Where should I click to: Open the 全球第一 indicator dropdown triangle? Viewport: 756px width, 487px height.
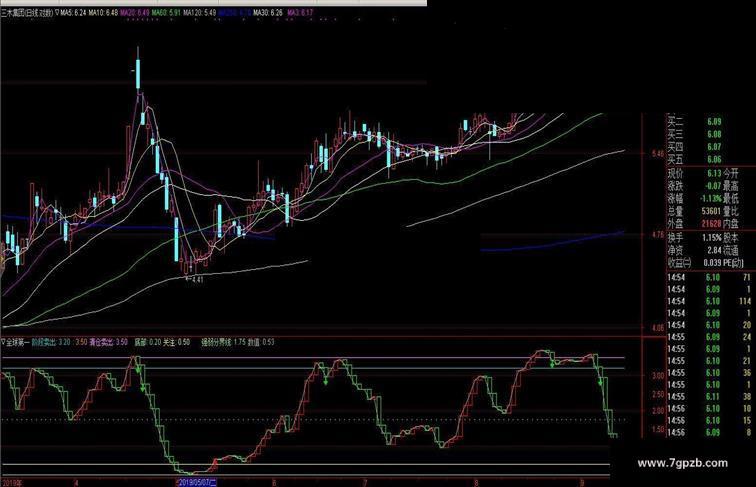(x=4, y=340)
